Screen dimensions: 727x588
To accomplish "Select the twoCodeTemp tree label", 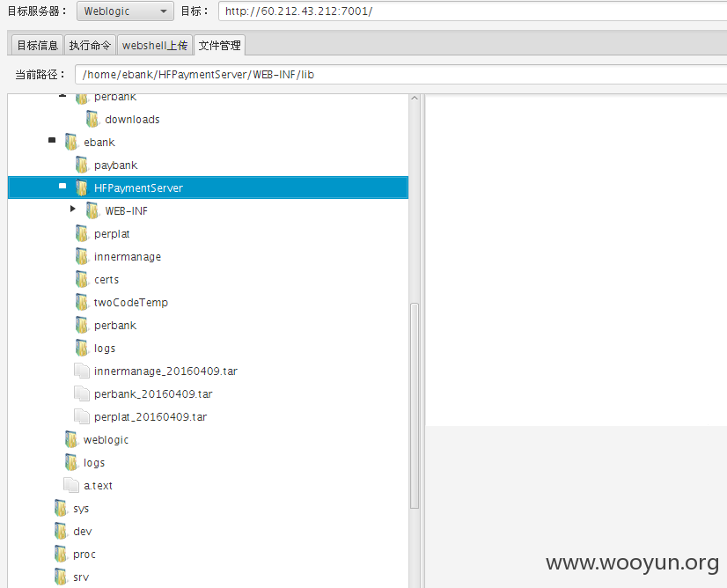I will pos(131,302).
